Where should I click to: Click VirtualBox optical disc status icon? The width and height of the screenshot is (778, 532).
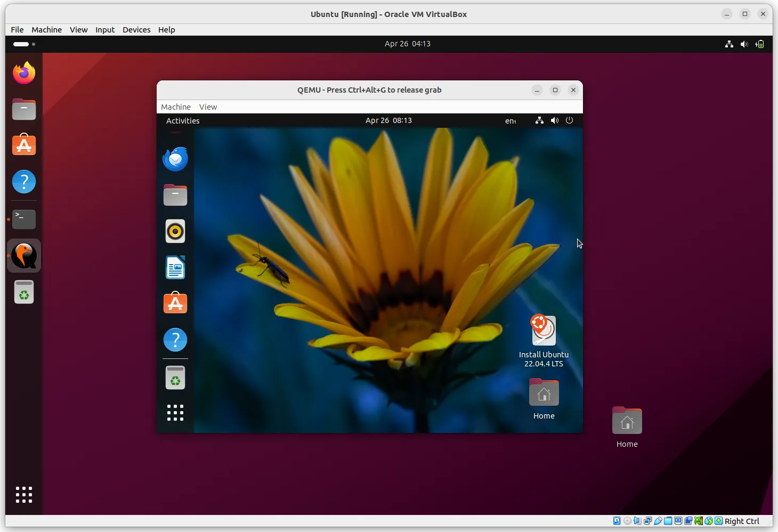click(627, 521)
